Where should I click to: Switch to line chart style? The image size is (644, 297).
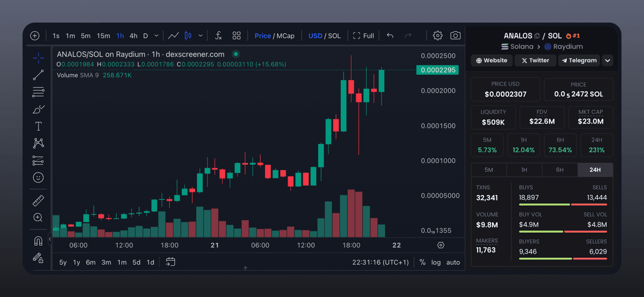[x=173, y=36]
